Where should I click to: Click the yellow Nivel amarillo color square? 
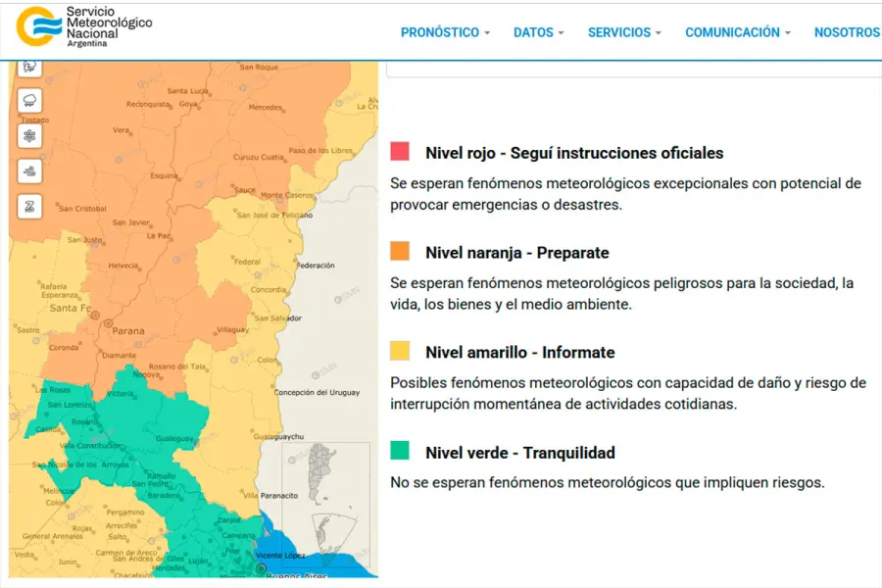(400, 351)
